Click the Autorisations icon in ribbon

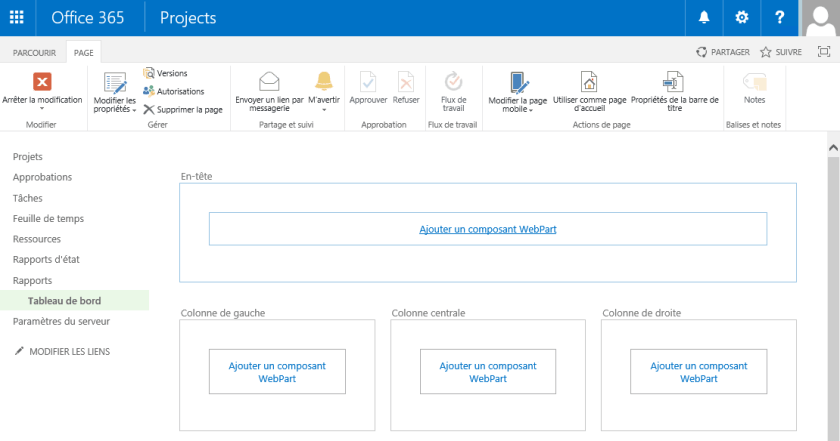pos(149,91)
